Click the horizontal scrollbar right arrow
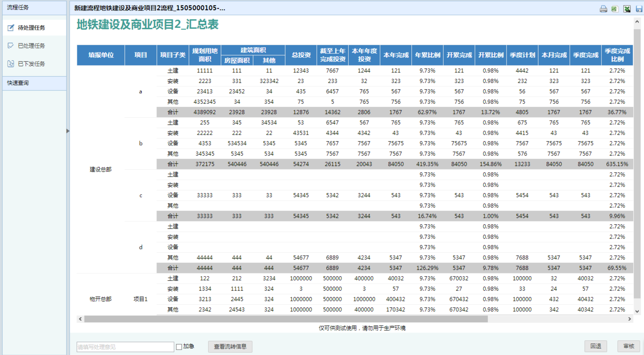Image resolution: width=644 pixels, height=355 pixels. click(630, 319)
